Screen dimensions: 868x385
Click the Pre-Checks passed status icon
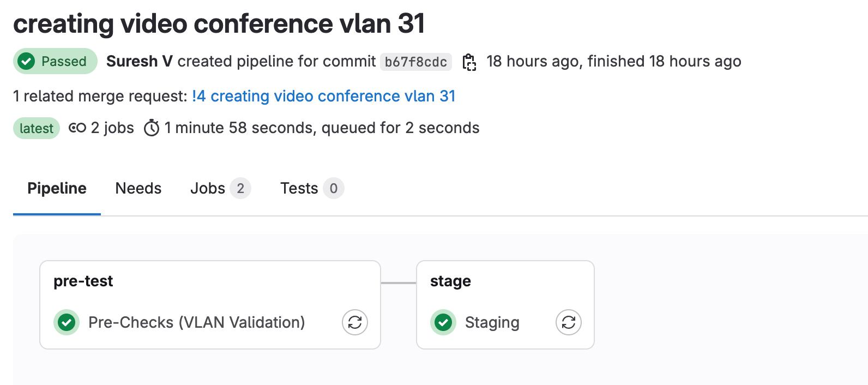[x=67, y=322]
